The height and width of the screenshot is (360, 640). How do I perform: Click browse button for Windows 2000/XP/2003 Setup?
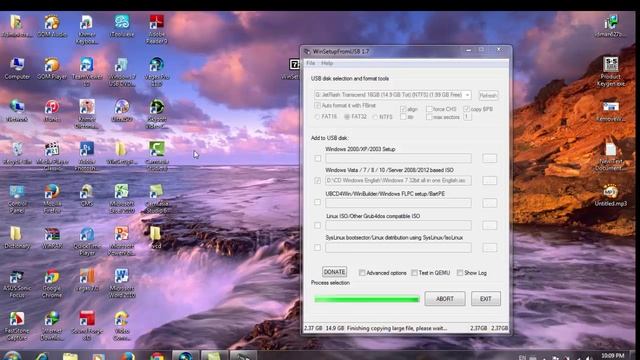pos(489,158)
